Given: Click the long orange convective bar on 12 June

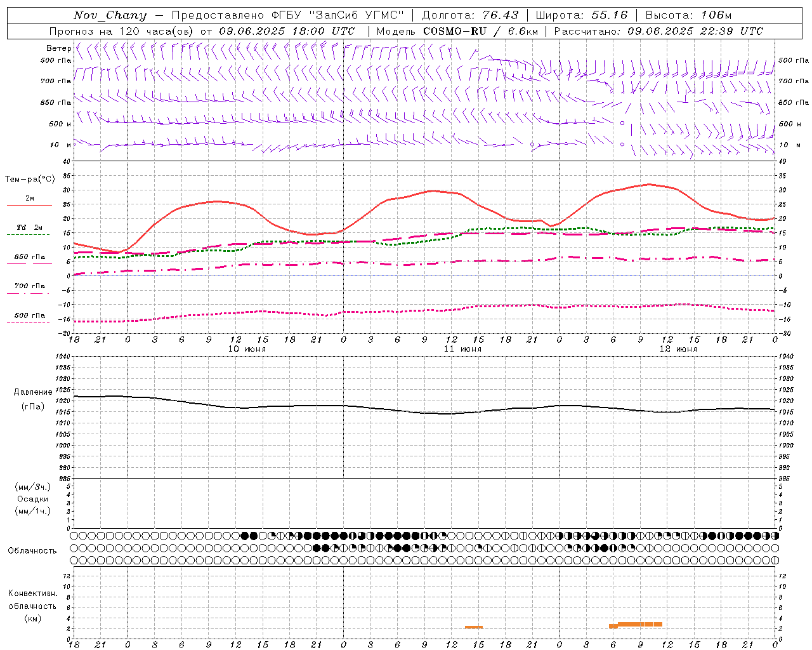Looking at the screenshot, I should (x=640, y=624).
